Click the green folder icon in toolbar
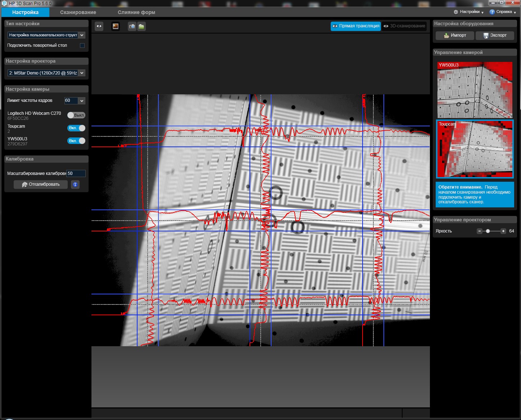This screenshot has height=420, width=521. click(142, 26)
